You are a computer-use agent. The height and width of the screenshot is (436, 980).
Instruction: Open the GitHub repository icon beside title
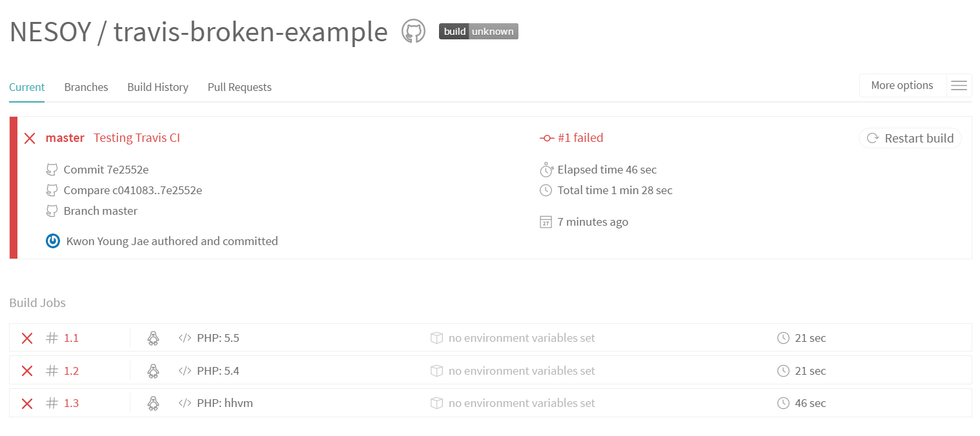click(x=413, y=31)
